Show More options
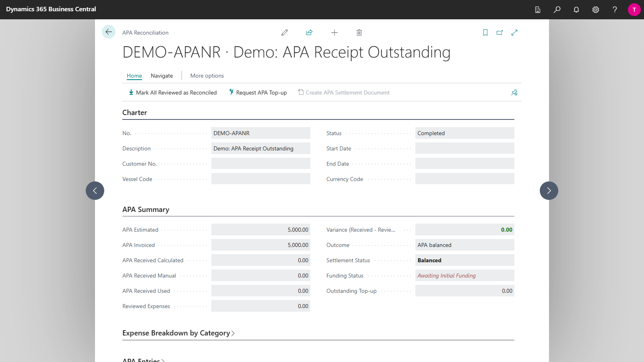The height and width of the screenshot is (362, 644). pos(207,76)
